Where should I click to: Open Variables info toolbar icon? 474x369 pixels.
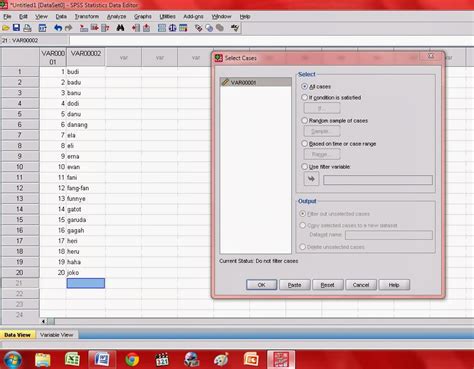(x=105, y=28)
